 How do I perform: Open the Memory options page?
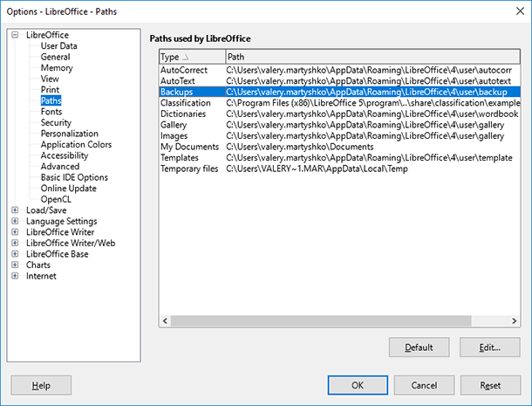[x=57, y=67]
